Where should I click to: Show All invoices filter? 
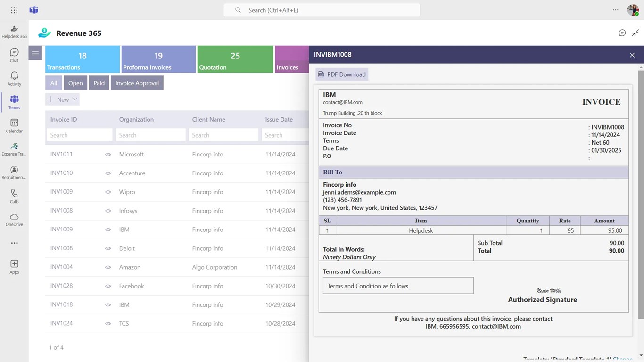point(54,83)
